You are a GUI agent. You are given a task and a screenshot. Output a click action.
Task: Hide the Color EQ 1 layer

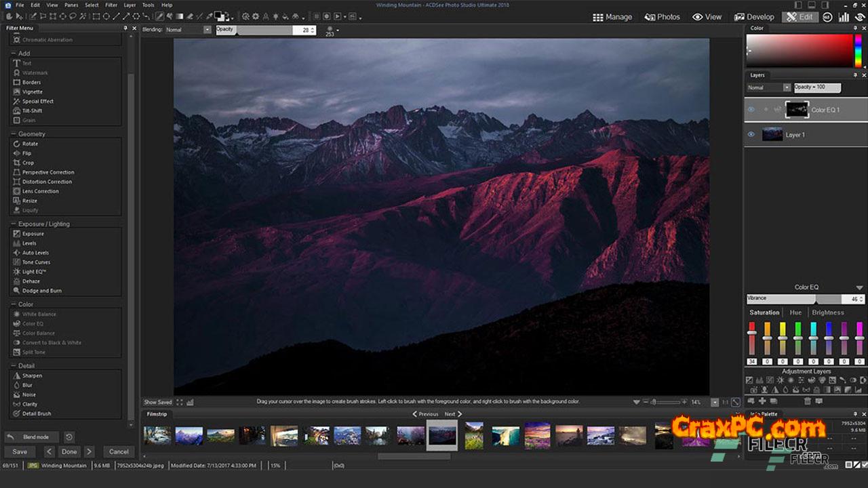(751, 109)
